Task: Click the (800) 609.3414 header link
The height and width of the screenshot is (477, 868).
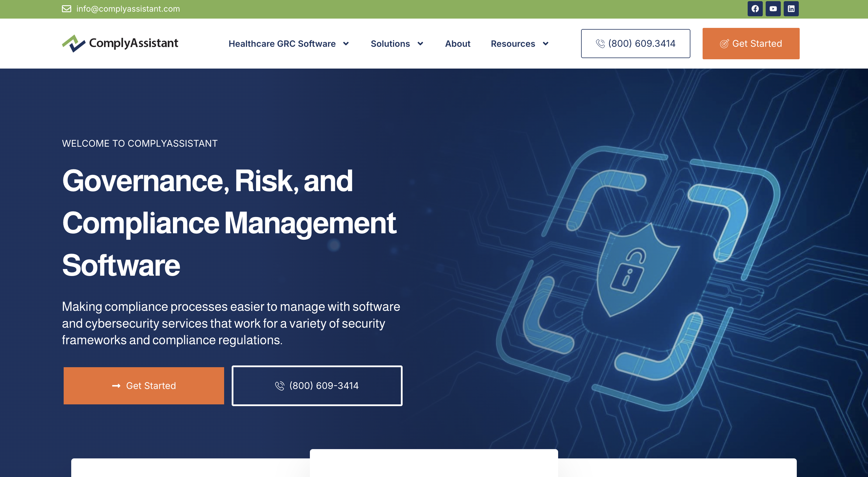Action: pos(642,43)
